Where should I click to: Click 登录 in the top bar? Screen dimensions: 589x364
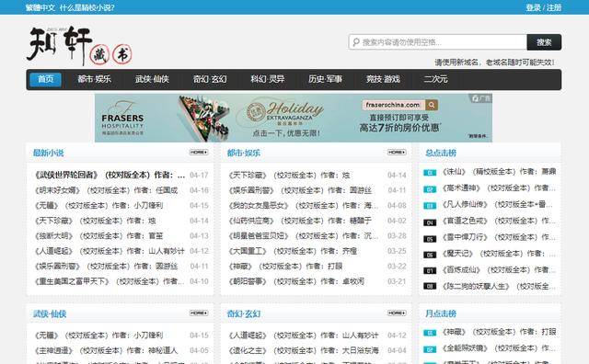click(x=533, y=7)
